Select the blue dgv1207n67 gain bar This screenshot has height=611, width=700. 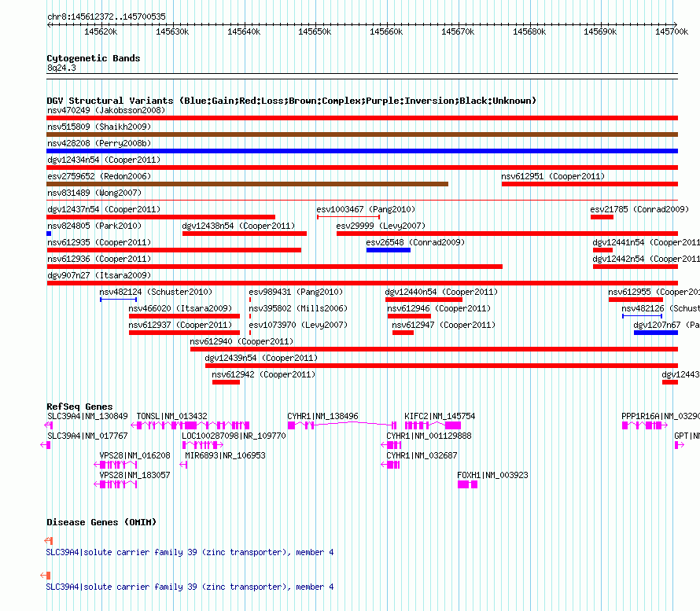click(x=656, y=333)
